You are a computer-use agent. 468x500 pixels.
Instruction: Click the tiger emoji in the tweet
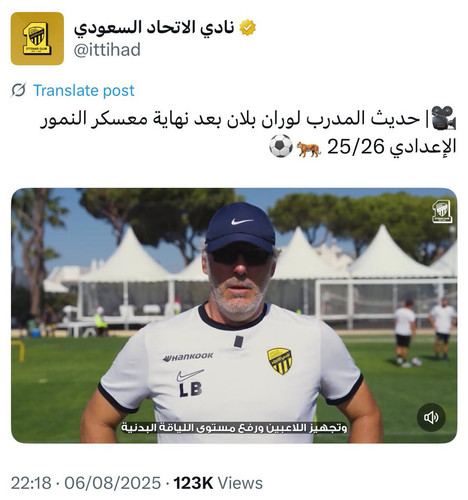click(308, 149)
